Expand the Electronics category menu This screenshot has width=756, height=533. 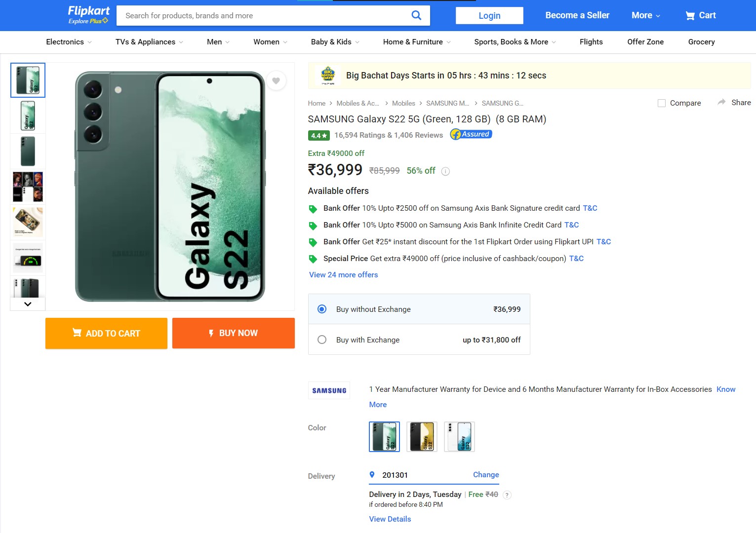click(x=68, y=42)
